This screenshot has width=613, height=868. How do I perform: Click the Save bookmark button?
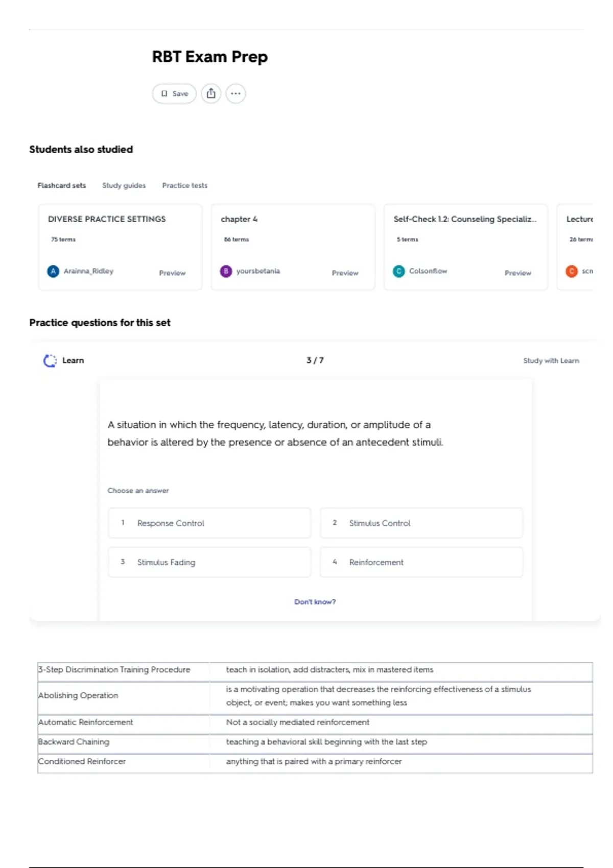pos(174,93)
